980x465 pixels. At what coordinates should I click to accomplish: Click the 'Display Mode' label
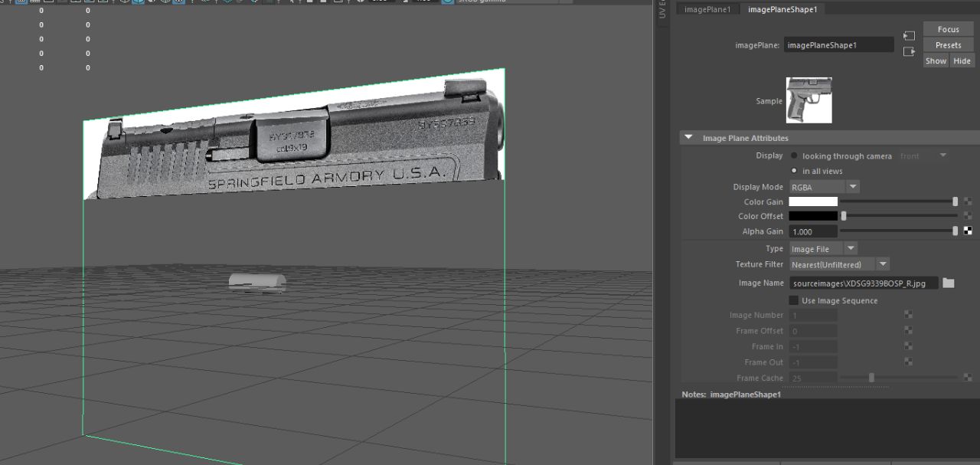(758, 187)
